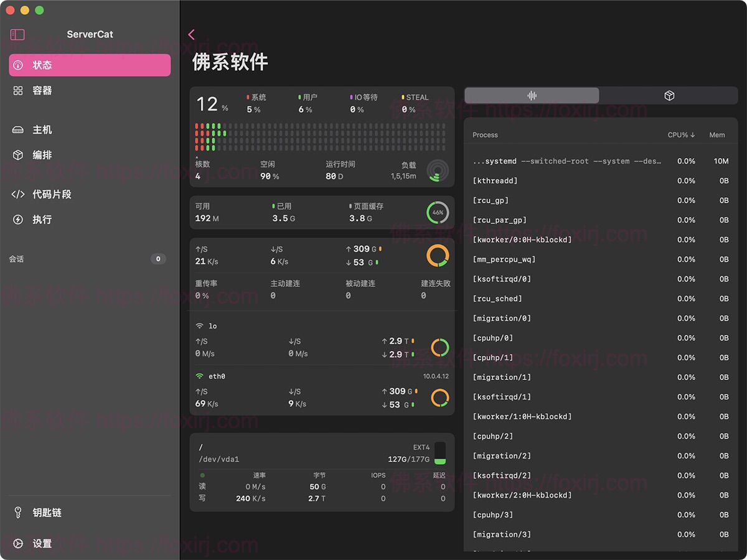The height and width of the screenshot is (560, 747).
Task: Click the Process column header
Action: (x=485, y=135)
